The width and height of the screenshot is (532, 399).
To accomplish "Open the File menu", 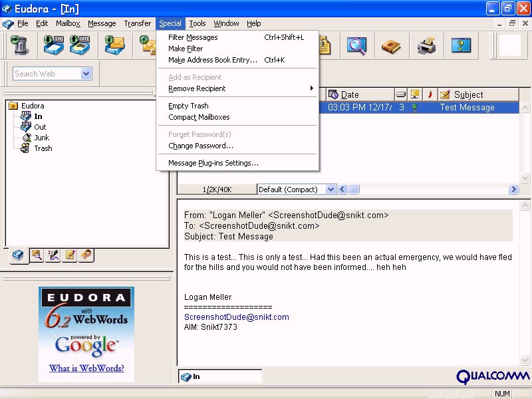I will pos(23,23).
